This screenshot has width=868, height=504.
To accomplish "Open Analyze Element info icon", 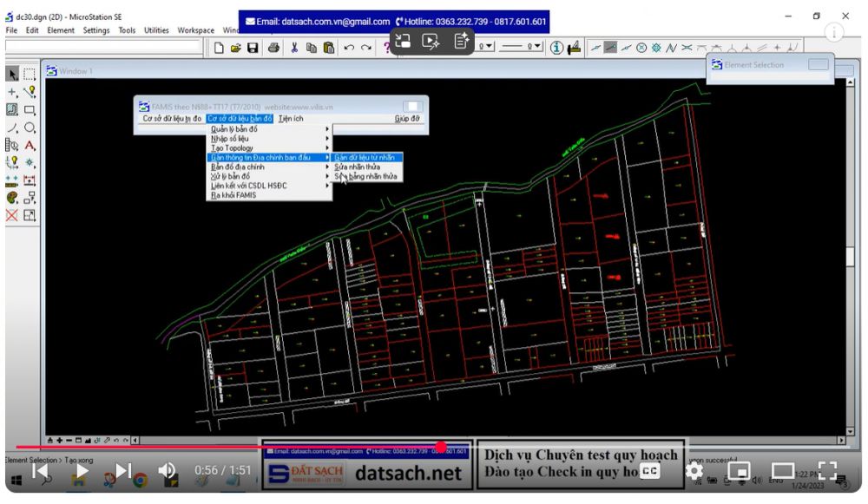I will tap(556, 48).
